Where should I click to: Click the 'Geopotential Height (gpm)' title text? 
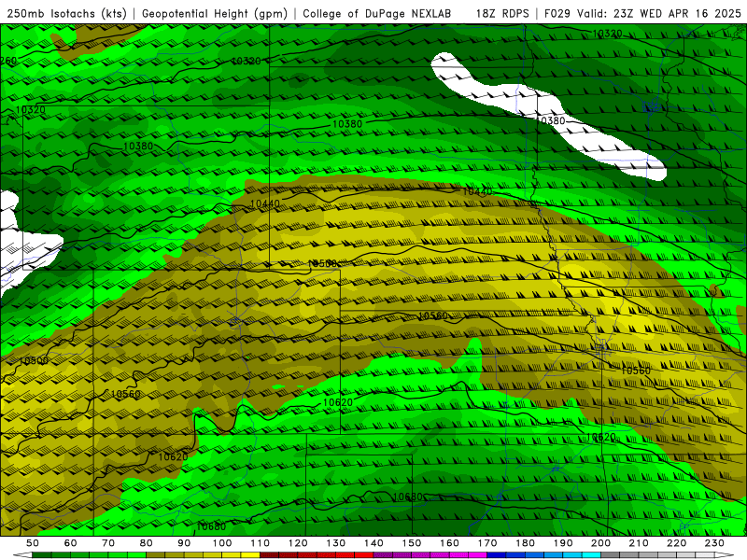coord(215,14)
